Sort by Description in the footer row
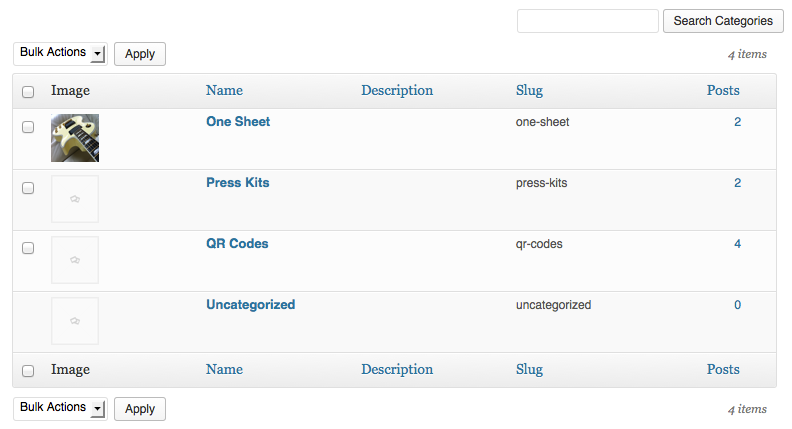The width and height of the screenshot is (792, 429). (397, 369)
